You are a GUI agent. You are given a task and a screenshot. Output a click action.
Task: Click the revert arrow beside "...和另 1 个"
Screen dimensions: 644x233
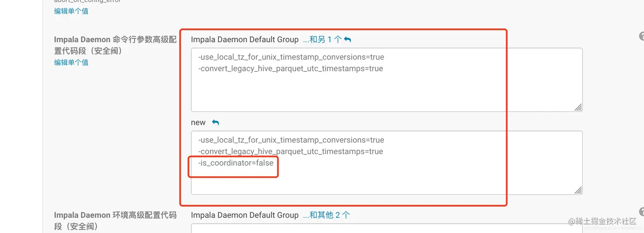[348, 40]
